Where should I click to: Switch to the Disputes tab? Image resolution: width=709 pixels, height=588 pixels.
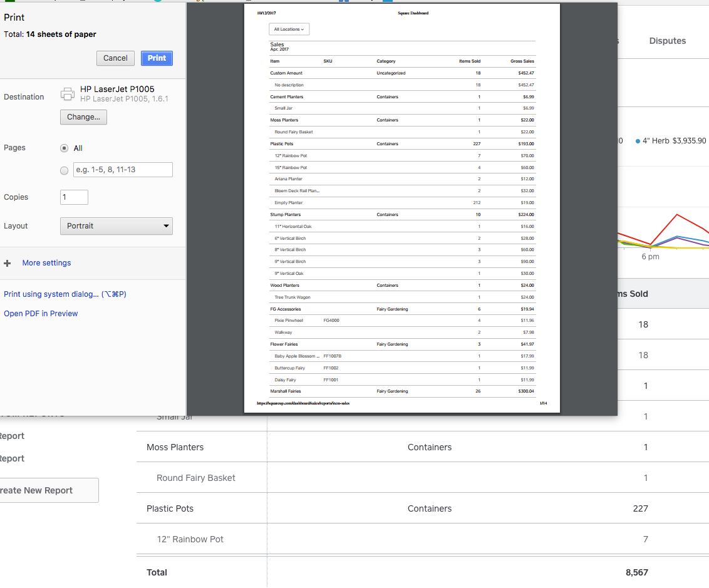(x=667, y=41)
